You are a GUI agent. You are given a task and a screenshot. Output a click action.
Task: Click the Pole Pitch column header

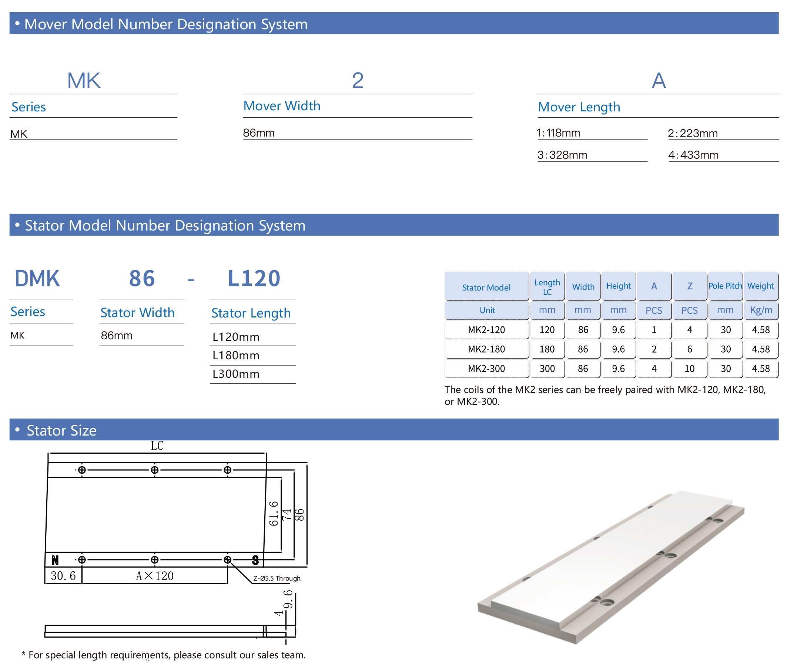tap(726, 286)
